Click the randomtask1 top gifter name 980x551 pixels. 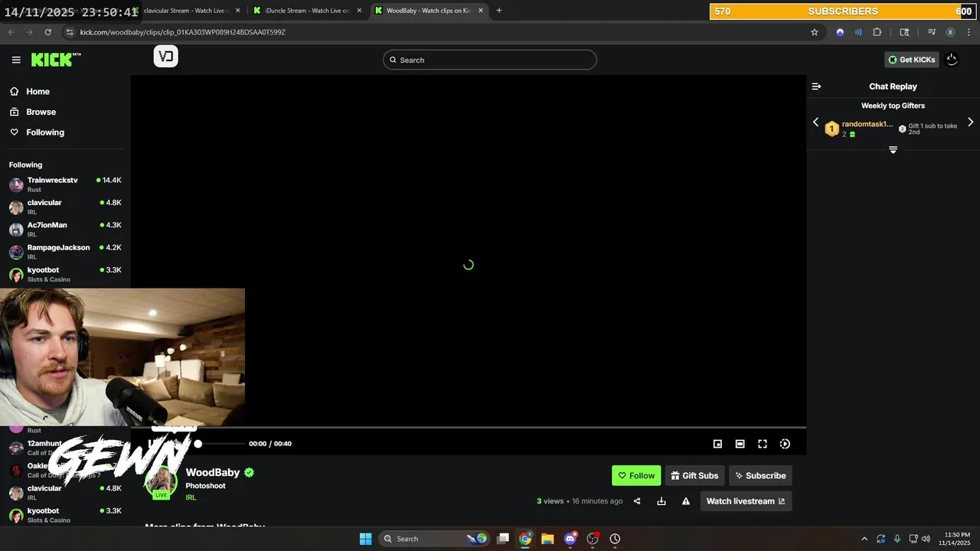coord(867,124)
